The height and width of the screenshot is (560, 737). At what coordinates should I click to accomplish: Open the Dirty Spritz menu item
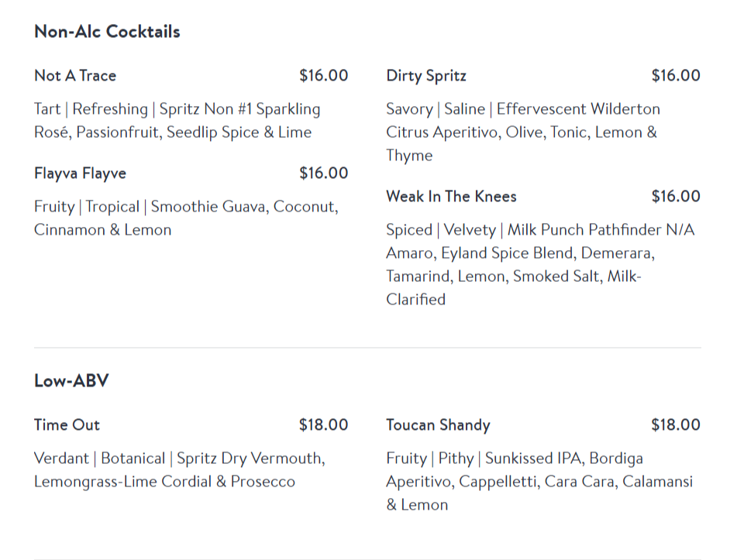pyautogui.click(x=426, y=76)
